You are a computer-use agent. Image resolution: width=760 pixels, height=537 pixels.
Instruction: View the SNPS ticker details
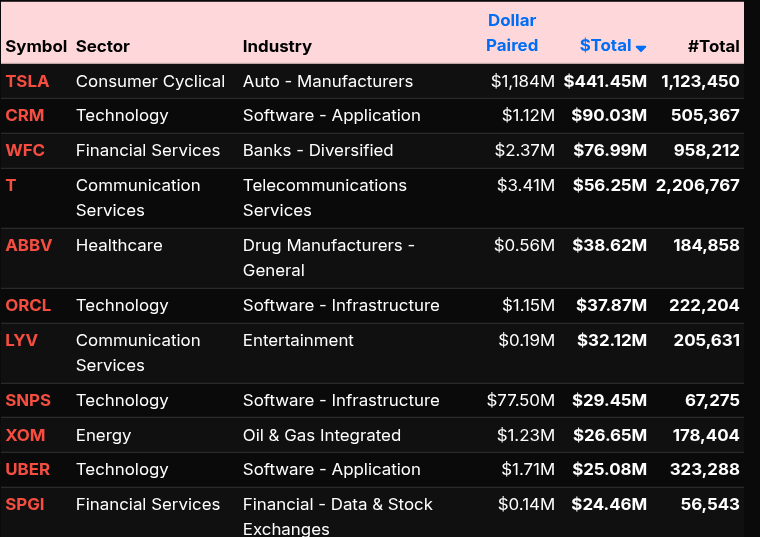click(28, 400)
